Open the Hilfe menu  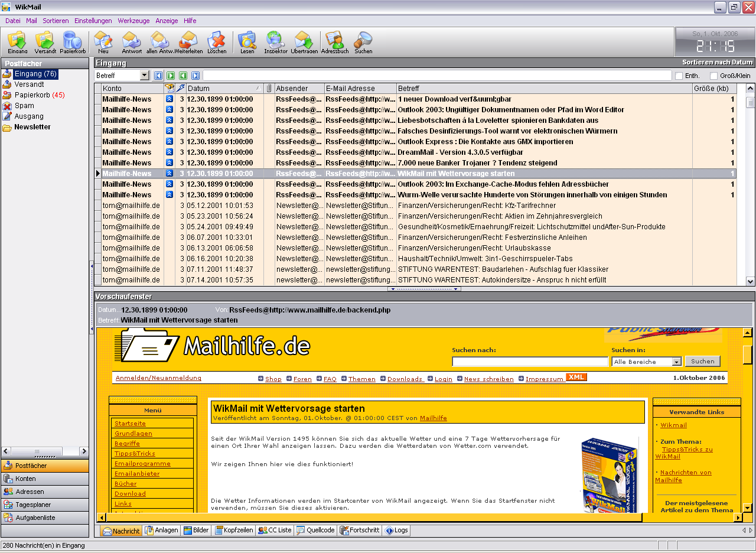[x=190, y=21]
